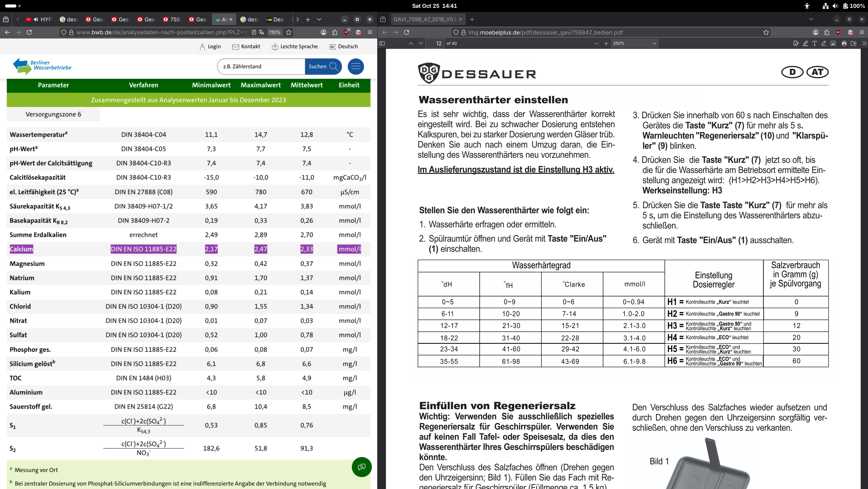The image size is (868, 489).
Task: Bookmark the bwb.de page with star
Action: click(289, 32)
